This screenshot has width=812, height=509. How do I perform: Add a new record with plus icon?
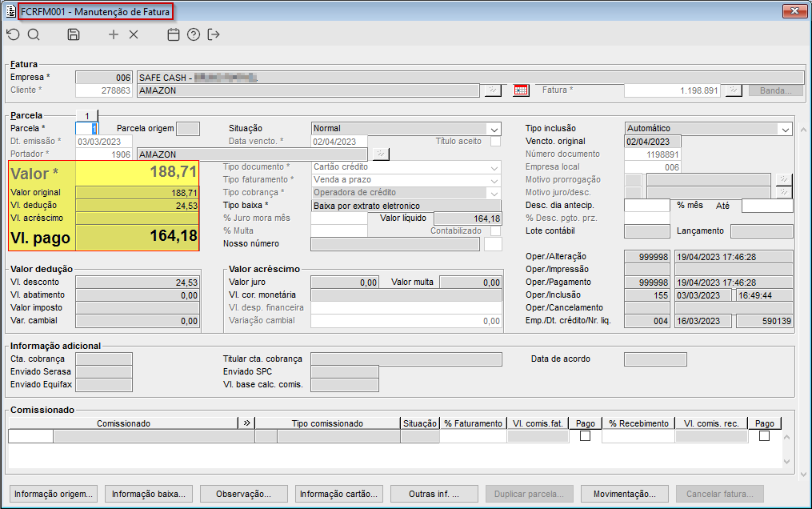(114, 34)
